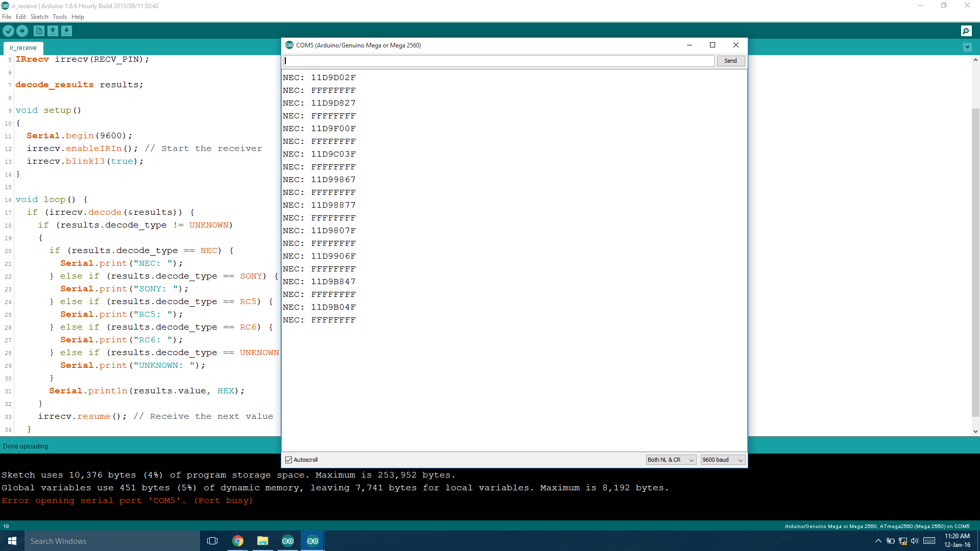
Task: Toggle the Autoscroll checkbox
Action: click(289, 460)
